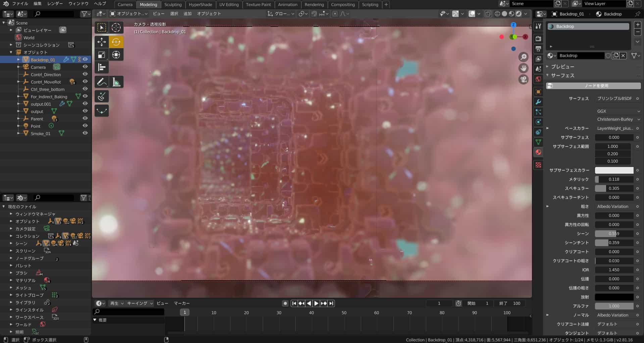Open the Output properties tab icon
Screen dimensions: 644x343
[538, 49]
